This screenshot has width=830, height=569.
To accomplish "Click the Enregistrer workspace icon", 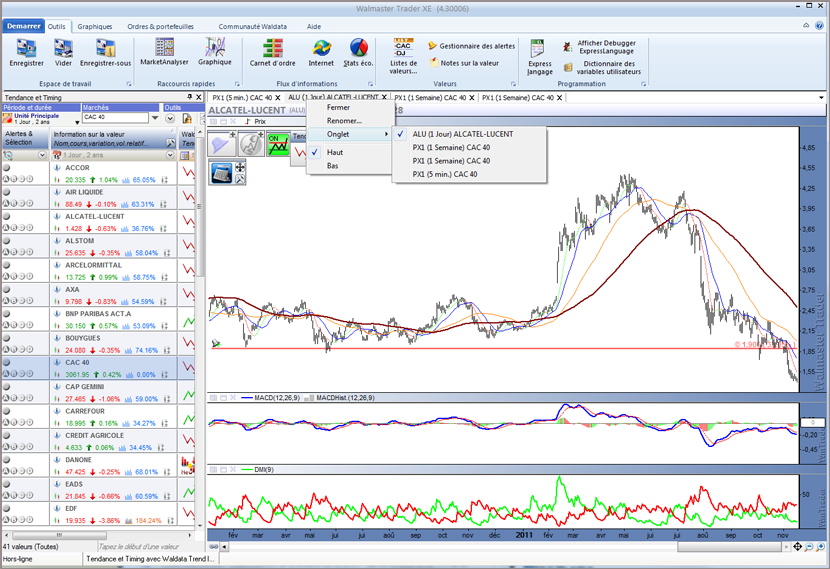I will (26, 49).
